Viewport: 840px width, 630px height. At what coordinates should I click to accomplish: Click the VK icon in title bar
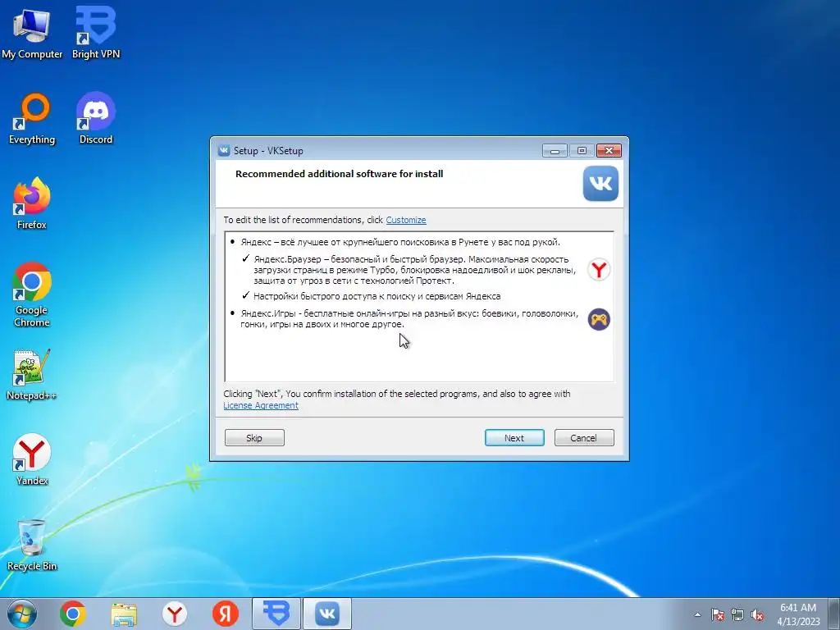pos(224,151)
